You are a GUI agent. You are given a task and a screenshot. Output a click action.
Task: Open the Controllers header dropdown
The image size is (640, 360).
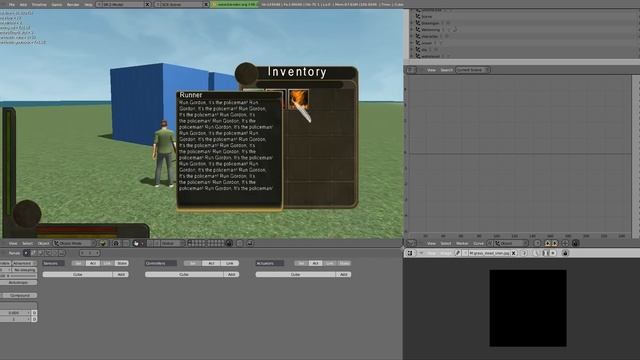[x=161, y=263]
